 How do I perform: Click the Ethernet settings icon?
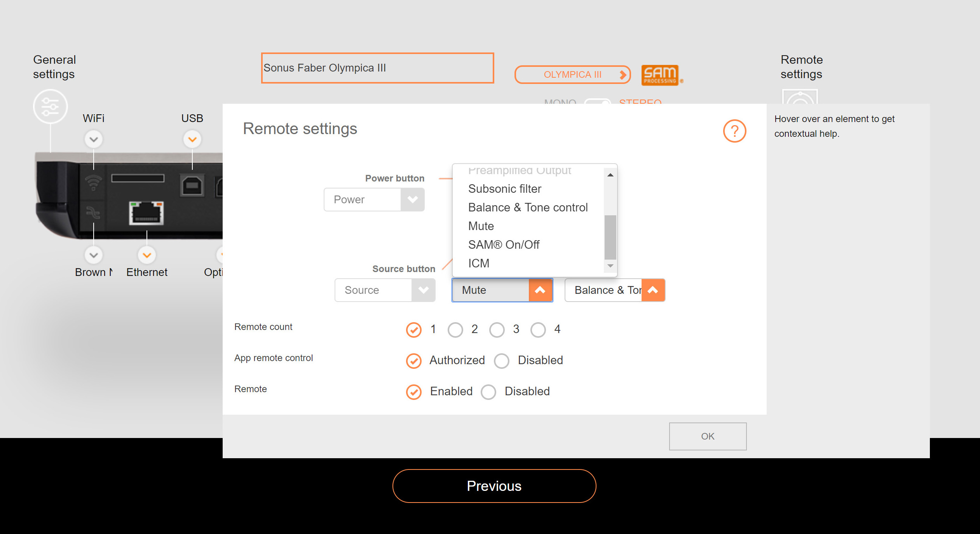pos(145,255)
